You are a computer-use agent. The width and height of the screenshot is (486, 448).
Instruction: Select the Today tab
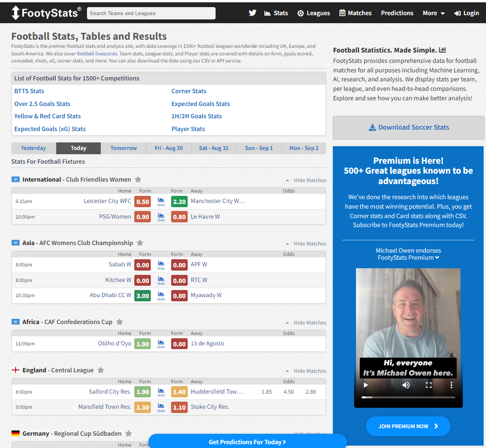[x=78, y=148]
